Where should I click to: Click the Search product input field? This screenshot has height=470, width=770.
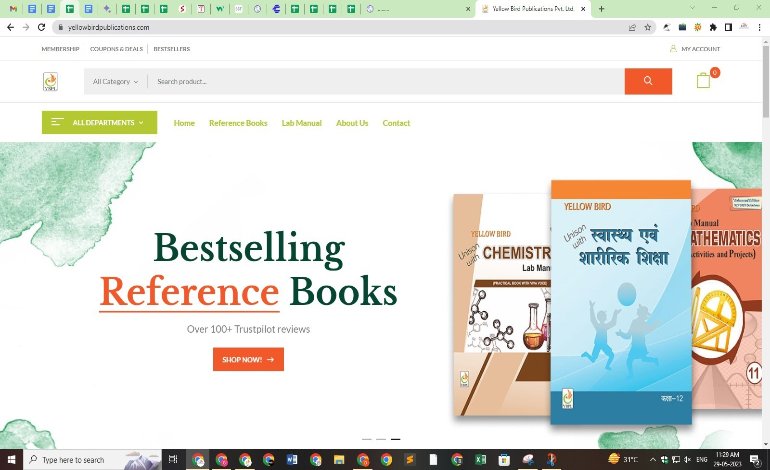(385, 82)
